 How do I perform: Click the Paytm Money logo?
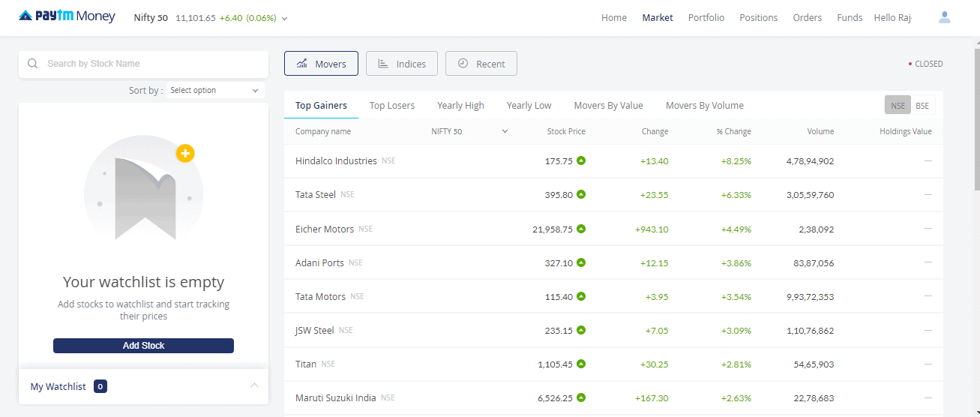point(67,16)
